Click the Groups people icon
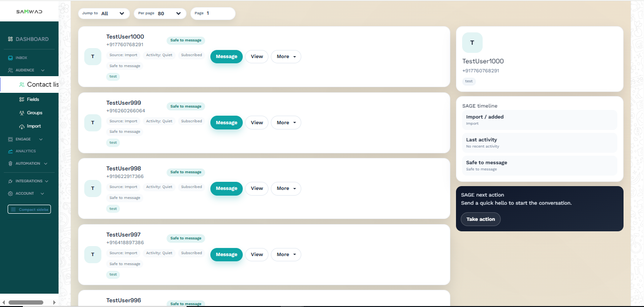644x307 pixels. (22, 113)
